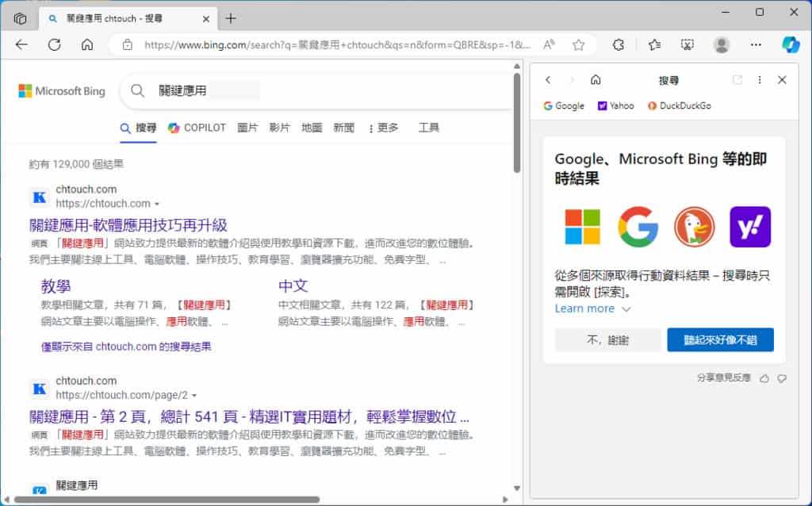The image size is (812, 506).
Task: Click the chtouch.com K favicon of first result
Action: click(40, 197)
